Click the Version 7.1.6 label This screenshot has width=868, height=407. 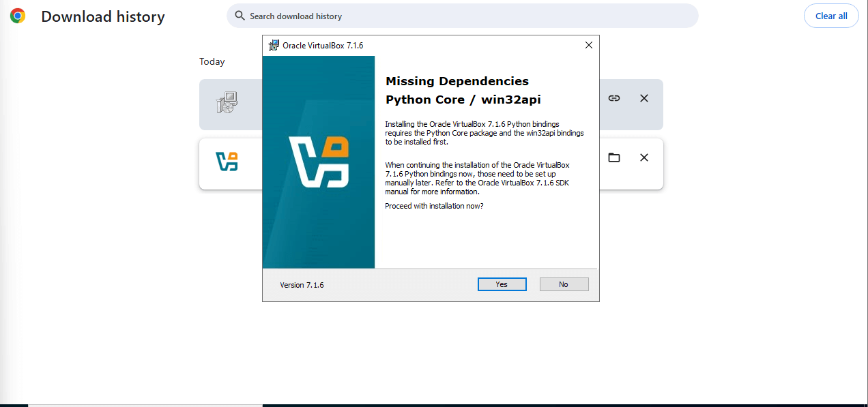click(302, 285)
